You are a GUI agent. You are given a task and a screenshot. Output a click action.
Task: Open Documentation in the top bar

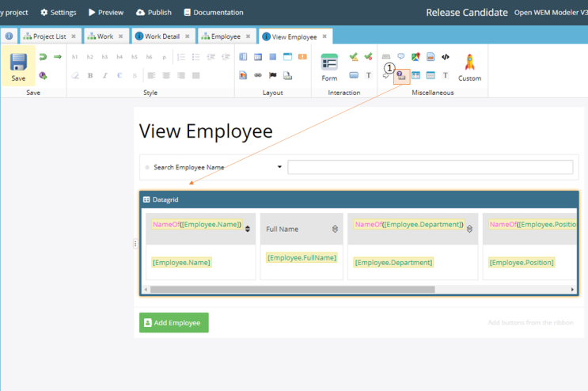[x=214, y=13]
